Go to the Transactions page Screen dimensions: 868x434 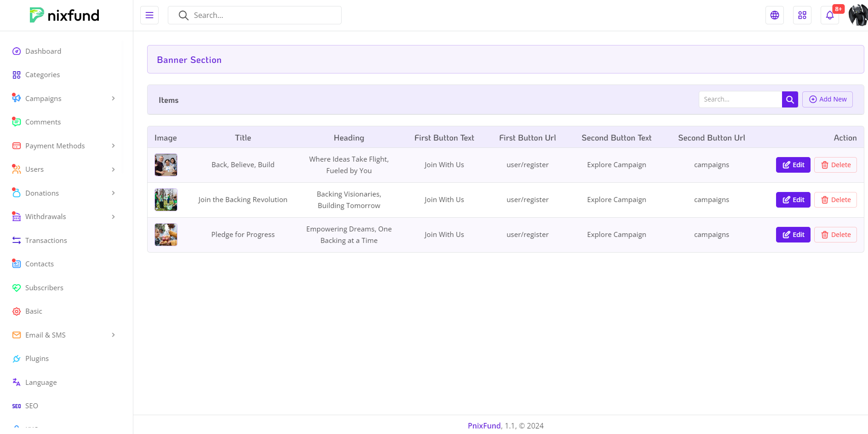pyautogui.click(x=46, y=241)
